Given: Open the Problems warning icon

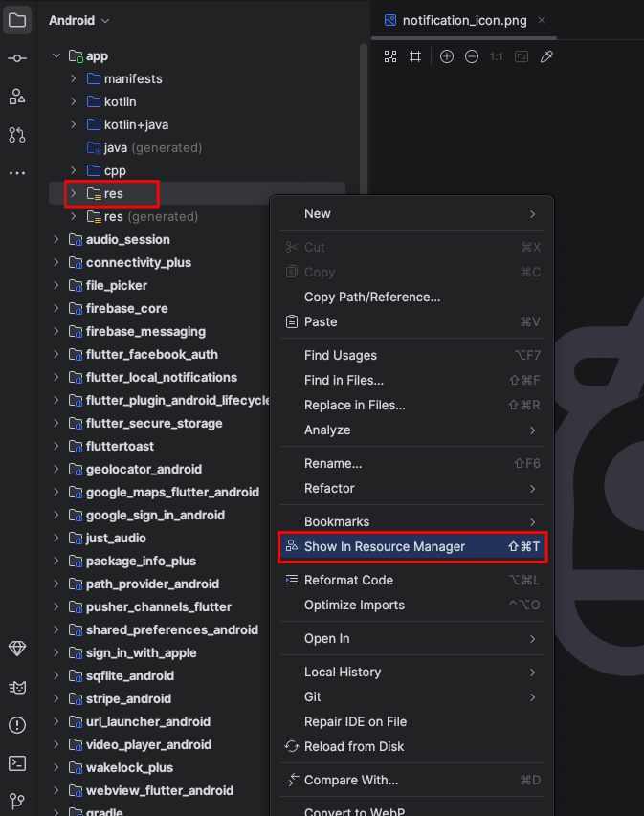Looking at the screenshot, I should pos(17,725).
